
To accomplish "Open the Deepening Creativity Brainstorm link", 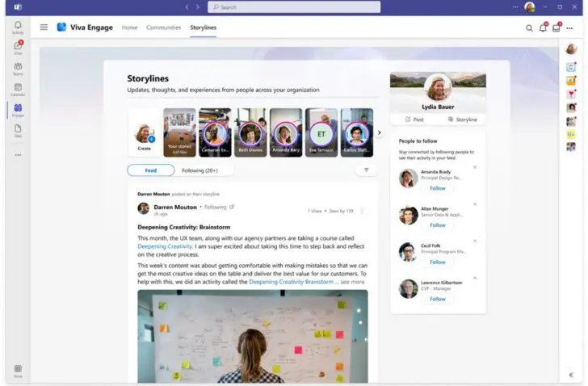I will pyautogui.click(x=291, y=282).
